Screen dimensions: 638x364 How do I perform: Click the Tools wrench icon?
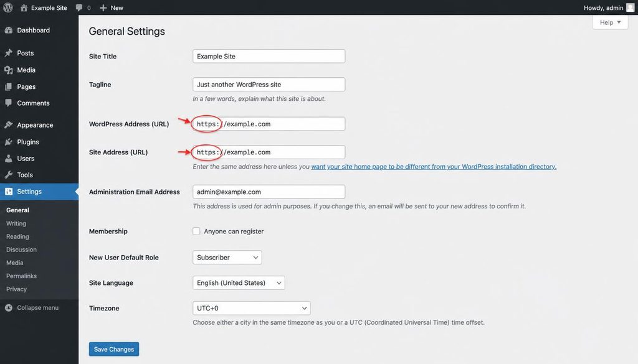(x=9, y=175)
